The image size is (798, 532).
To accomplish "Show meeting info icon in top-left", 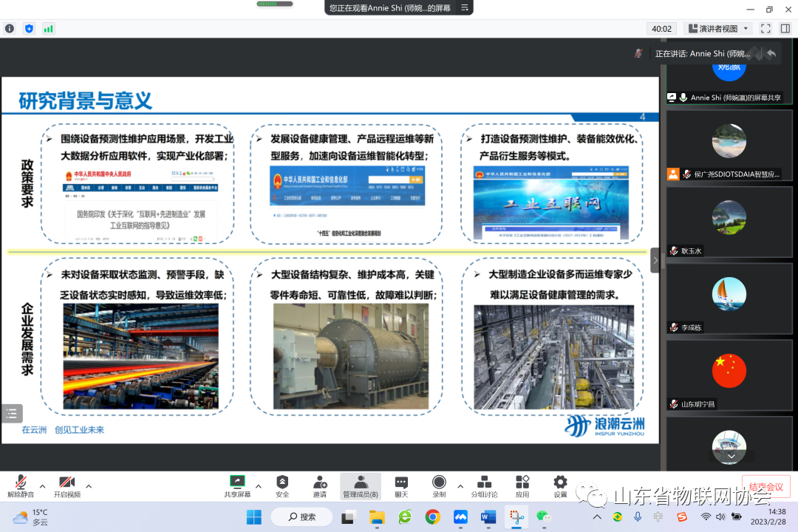I will pos(10,29).
